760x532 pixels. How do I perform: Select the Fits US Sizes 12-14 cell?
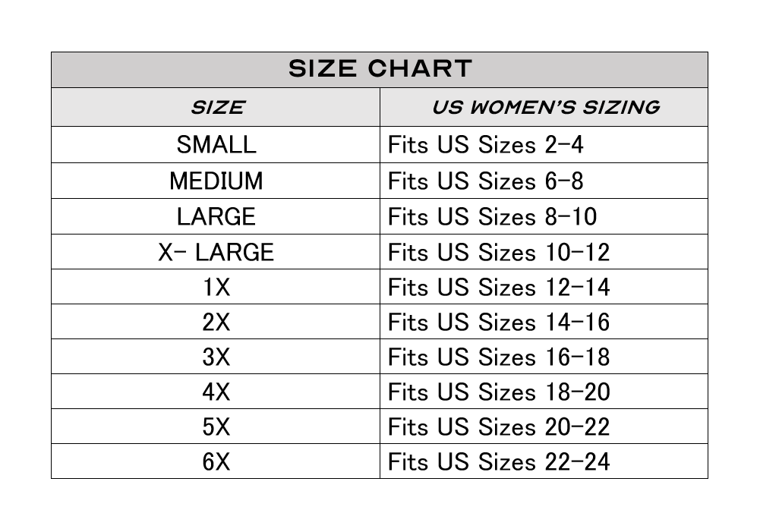point(544,287)
